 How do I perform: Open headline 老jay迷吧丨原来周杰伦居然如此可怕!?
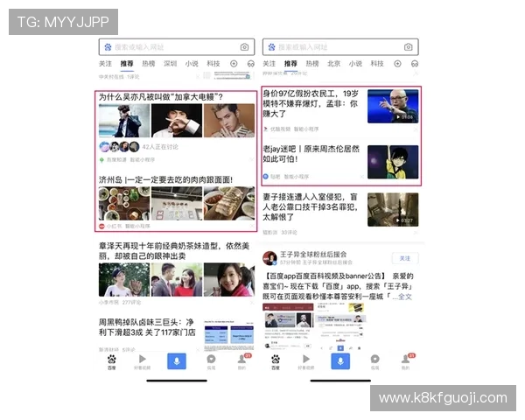pos(311,154)
